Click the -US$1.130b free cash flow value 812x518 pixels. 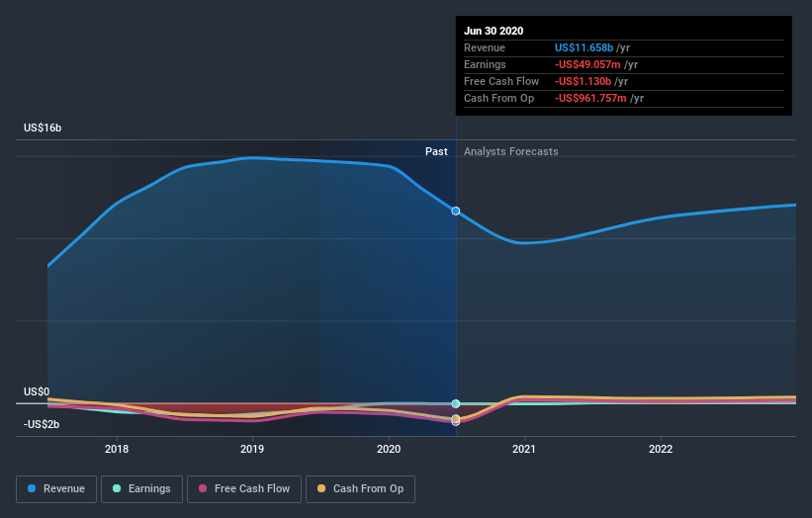point(584,81)
